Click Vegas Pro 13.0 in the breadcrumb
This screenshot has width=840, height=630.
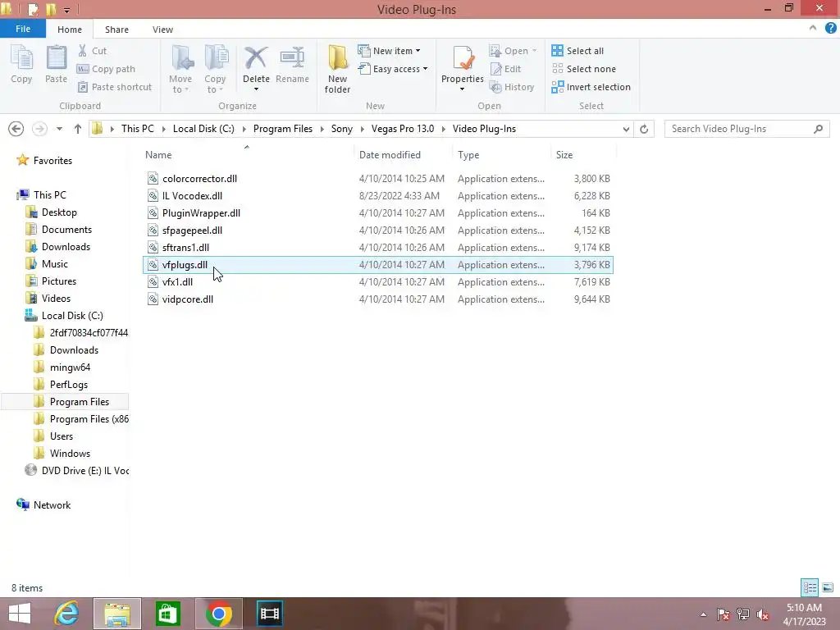(403, 129)
